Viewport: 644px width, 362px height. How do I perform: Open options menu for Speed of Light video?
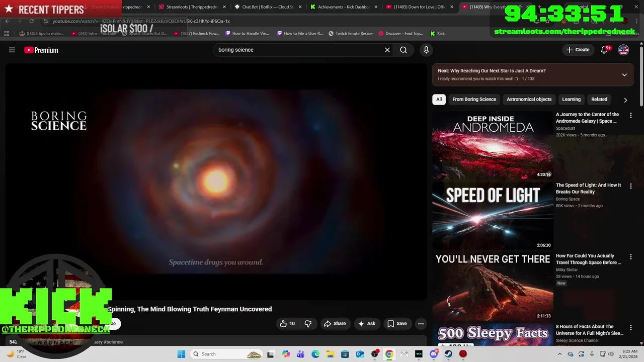point(631,186)
